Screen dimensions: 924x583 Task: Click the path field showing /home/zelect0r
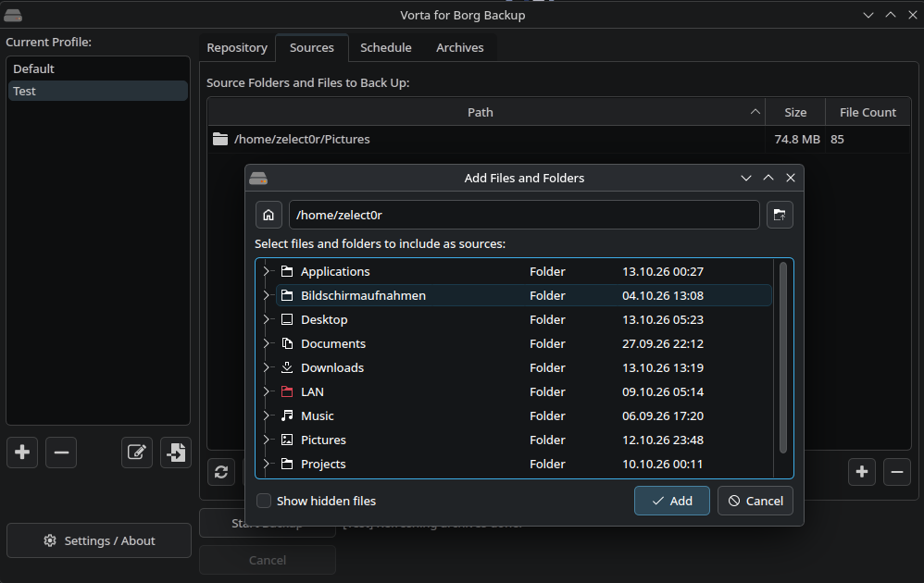point(524,215)
